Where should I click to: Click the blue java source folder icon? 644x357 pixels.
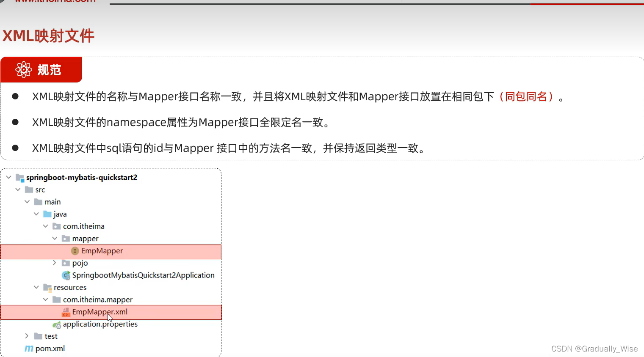point(47,214)
